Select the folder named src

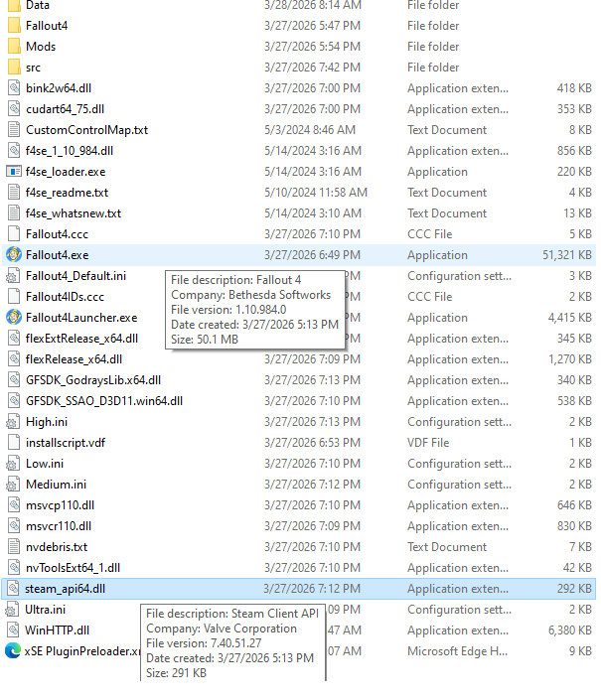pos(33,68)
